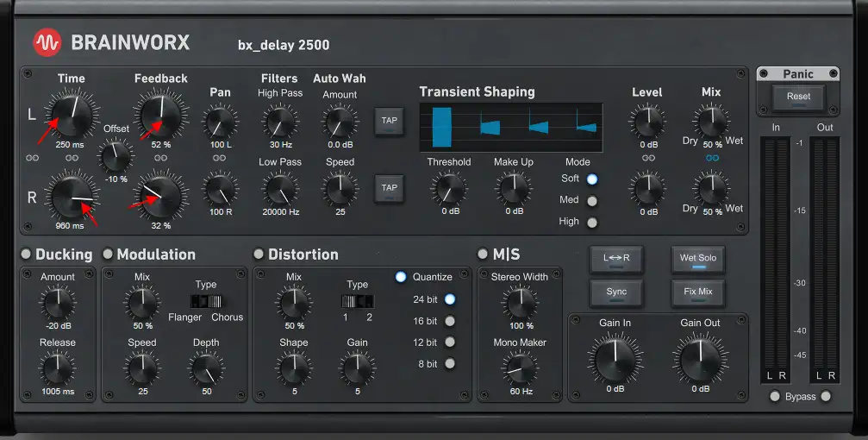This screenshot has width=868, height=440.
Task: Select 12 bit quantize depth
Action: [450, 342]
